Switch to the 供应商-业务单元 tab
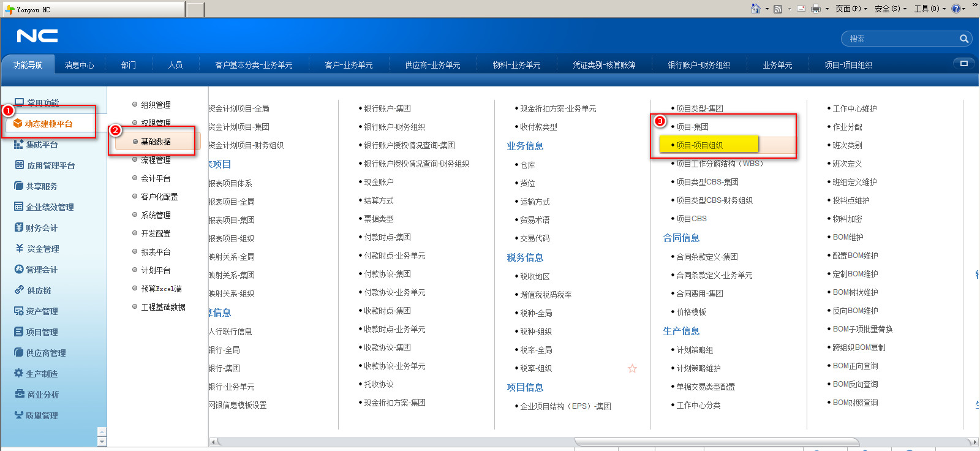Viewport: 980px width, 451px height. [432, 65]
